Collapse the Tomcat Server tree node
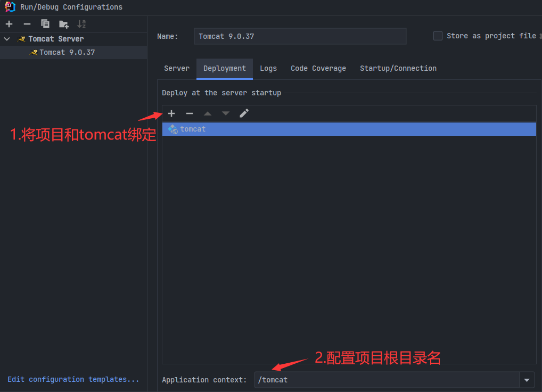 pos(7,39)
